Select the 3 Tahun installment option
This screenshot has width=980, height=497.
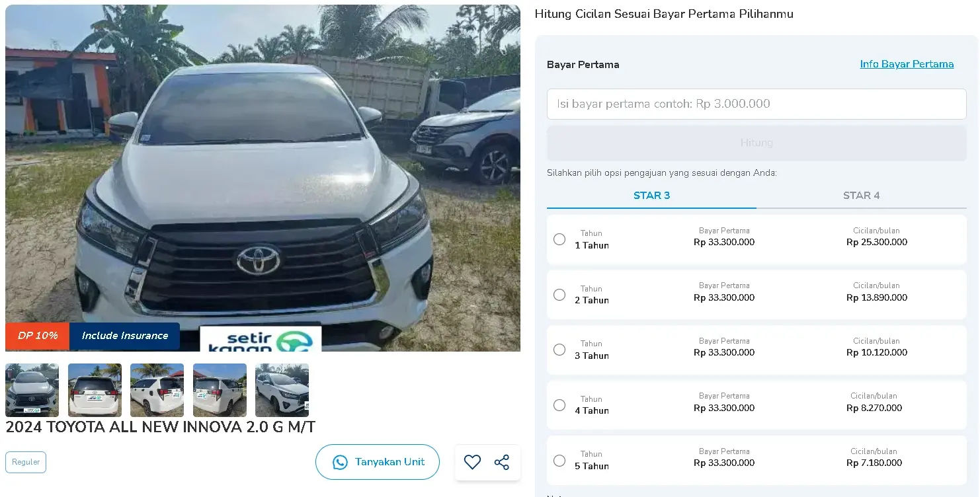(x=559, y=350)
